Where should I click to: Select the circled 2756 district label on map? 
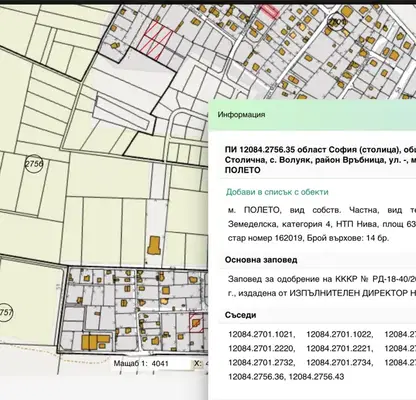[x=34, y=164]
